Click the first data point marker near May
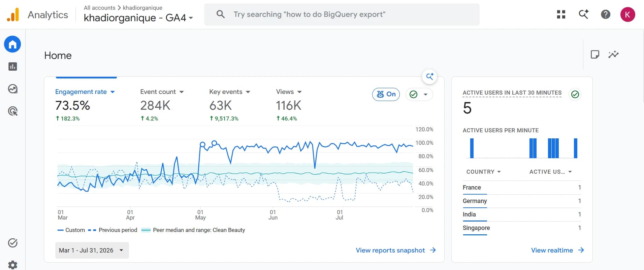The width and height of the screenshot is (644, 270). (202, 144)
